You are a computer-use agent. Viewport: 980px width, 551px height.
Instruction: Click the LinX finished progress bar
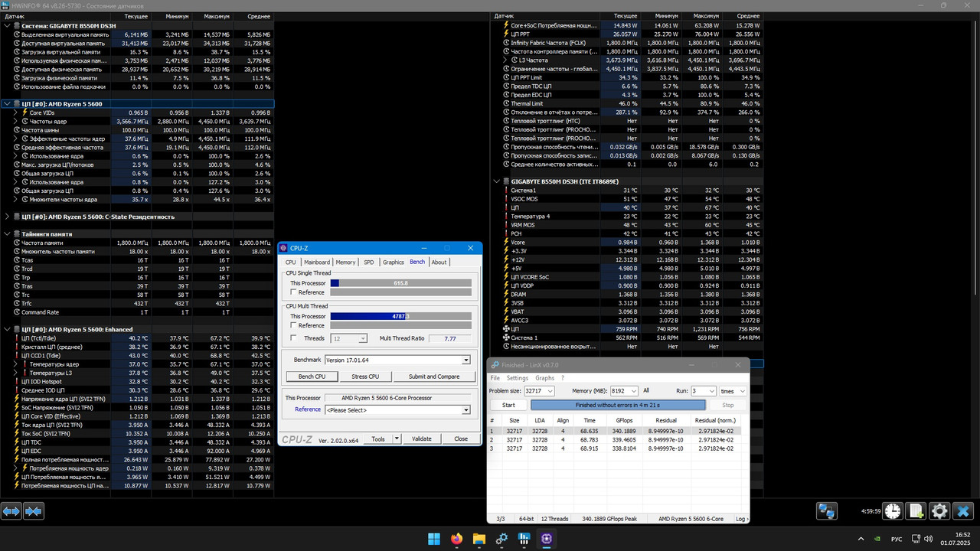click(618, 405)
